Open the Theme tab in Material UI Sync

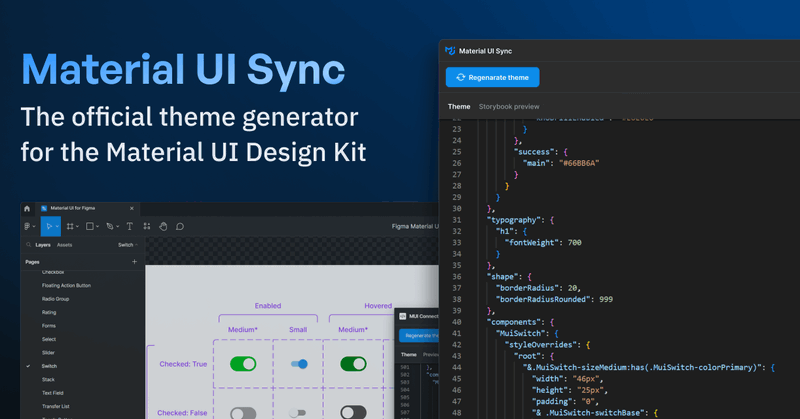click(x=459, y=107)
